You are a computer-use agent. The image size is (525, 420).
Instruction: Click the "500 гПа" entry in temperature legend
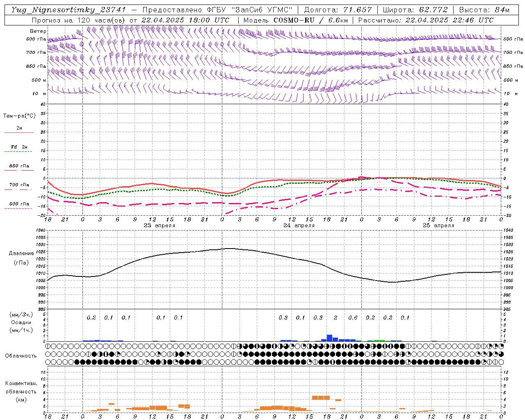point(19,204)
